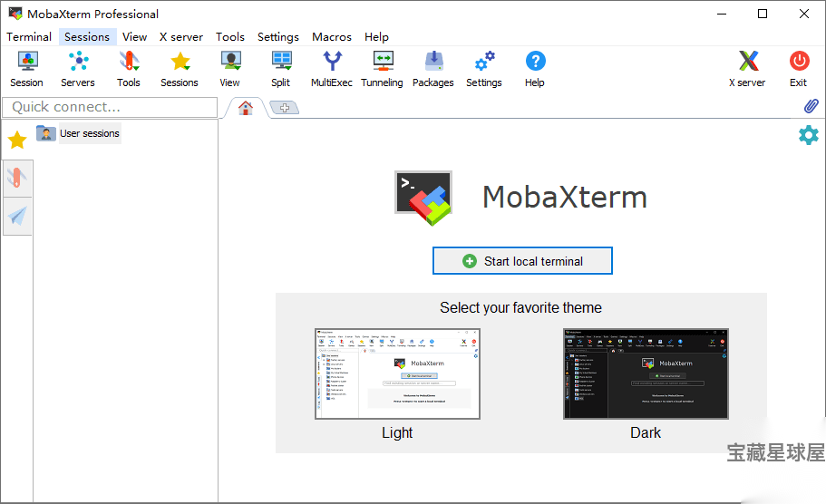Click the Quick connect input field
This screenshot has height=504, width=826.
(110, 108)
